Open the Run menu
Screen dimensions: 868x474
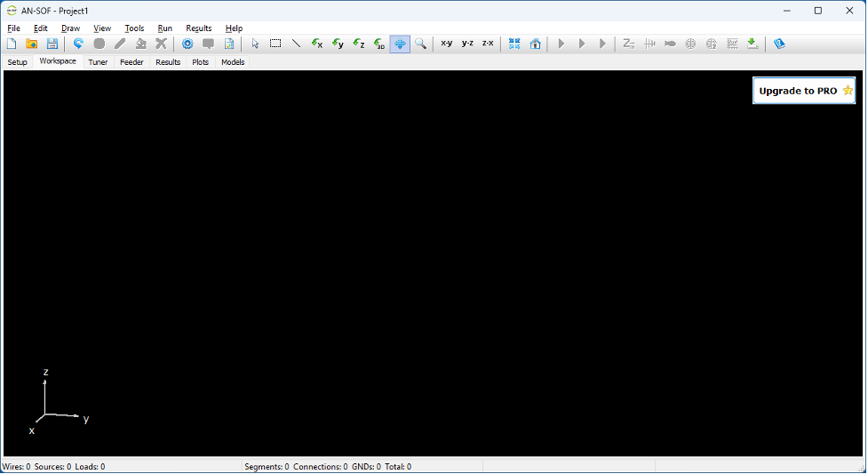(x=165, y=28)
